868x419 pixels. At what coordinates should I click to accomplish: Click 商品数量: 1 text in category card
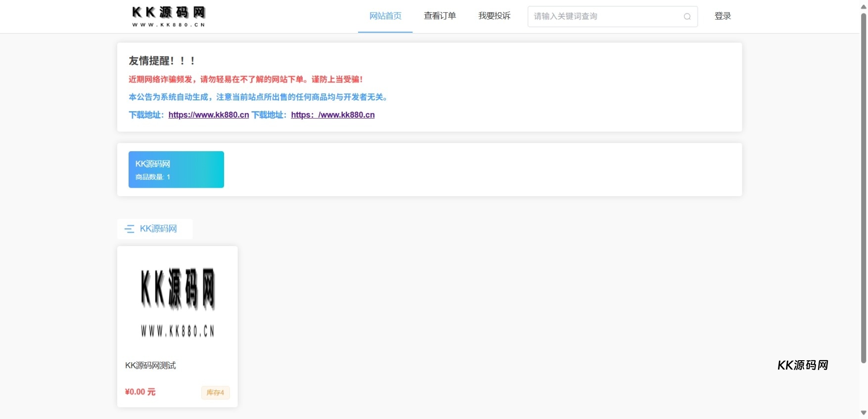[153, 177]
